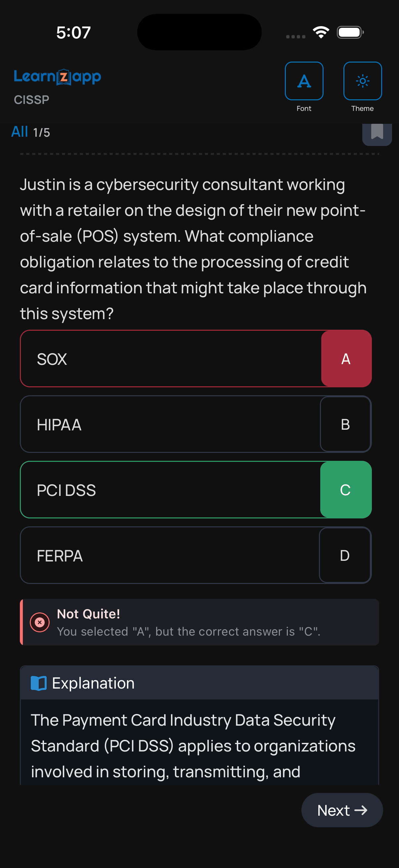The width and height of the screenshot is (399, 868).
Task: Tap the red error X icon
Action: [40, 622]
